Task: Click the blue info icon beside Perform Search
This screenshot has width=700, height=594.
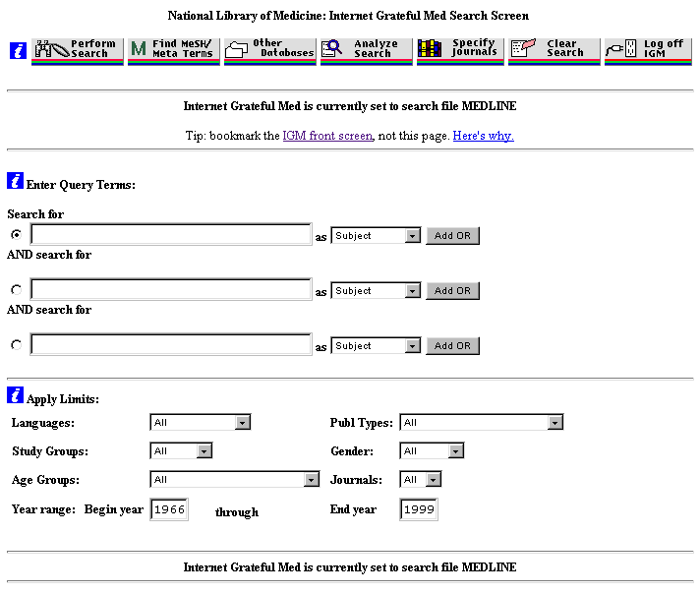Action: (x=18, y=50)
